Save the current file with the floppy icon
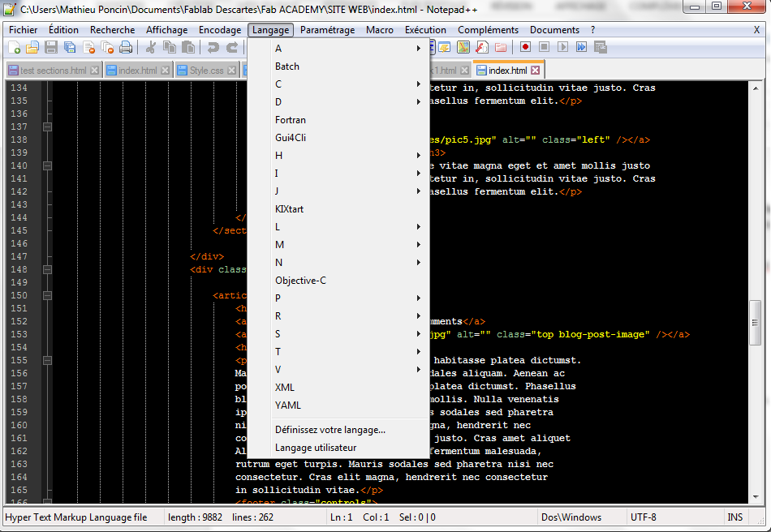The width and height of the screenshot is (771, 532). (51, 47)
